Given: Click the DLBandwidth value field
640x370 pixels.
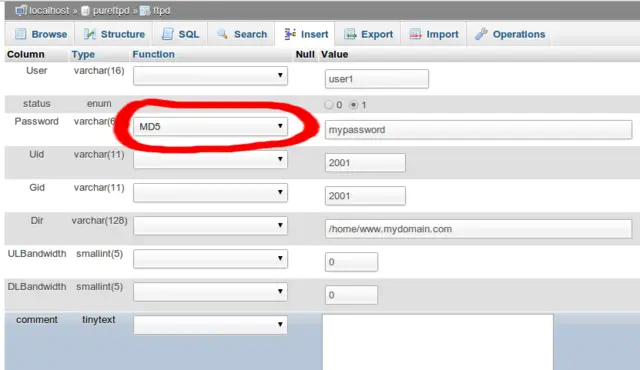Looking at the screenshot, I should pos(351,295).
